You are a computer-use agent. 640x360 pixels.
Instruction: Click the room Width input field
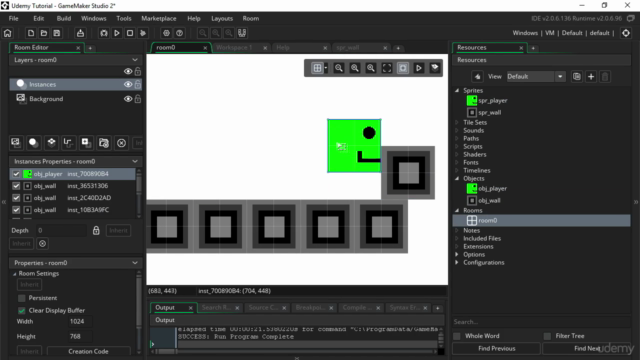point(80,322)
